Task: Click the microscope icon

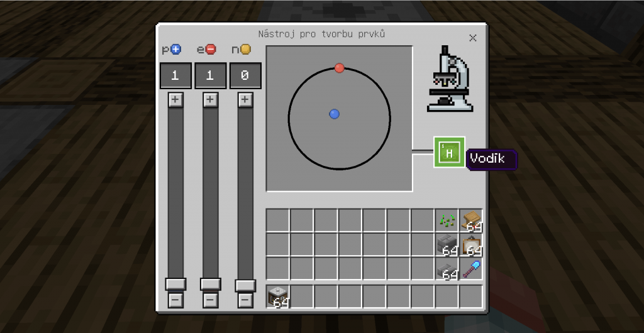Action: tap(449, 79)
